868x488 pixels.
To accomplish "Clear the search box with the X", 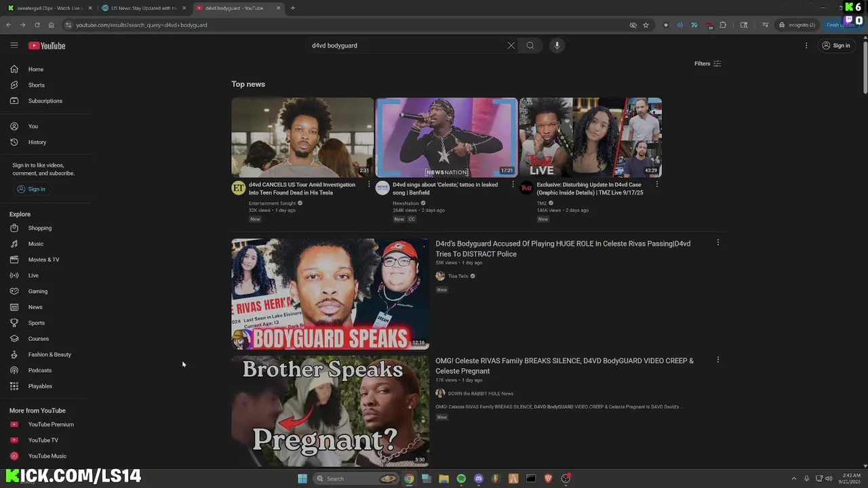I will pyautogui.click(x=511, y=45).
